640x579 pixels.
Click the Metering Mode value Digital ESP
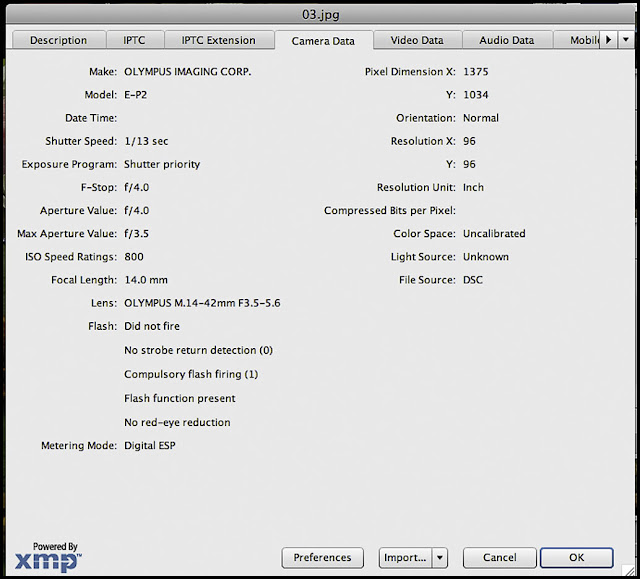click(x=150, y=446)
